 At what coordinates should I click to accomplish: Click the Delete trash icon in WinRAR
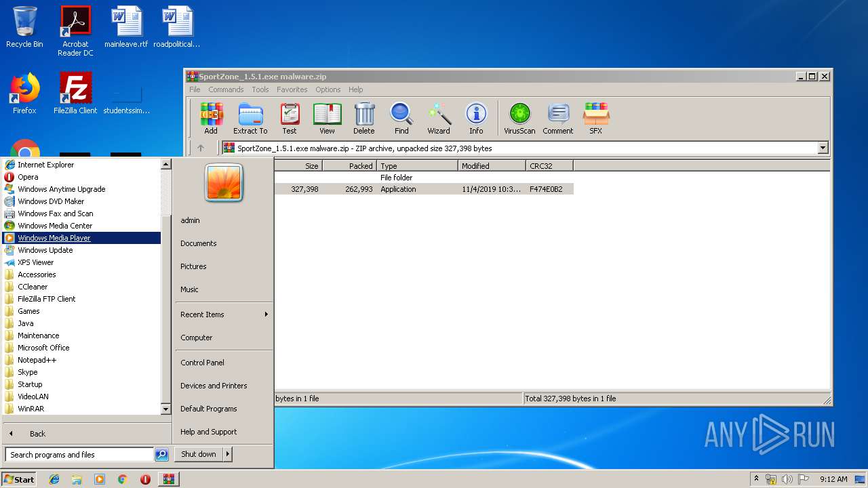pos(364,119)
